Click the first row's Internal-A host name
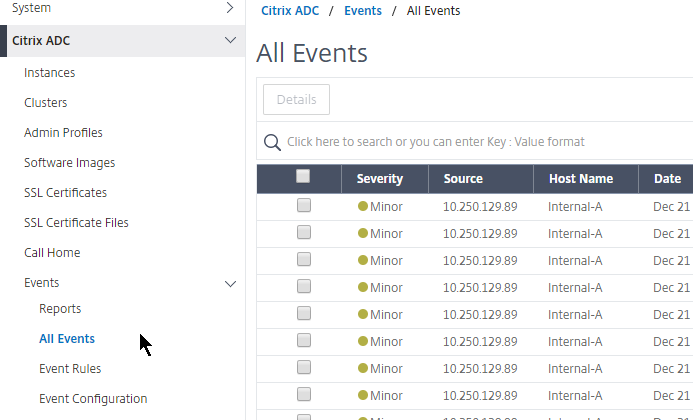This screenshot has width=693, height=420. click(x=575, y=207)
